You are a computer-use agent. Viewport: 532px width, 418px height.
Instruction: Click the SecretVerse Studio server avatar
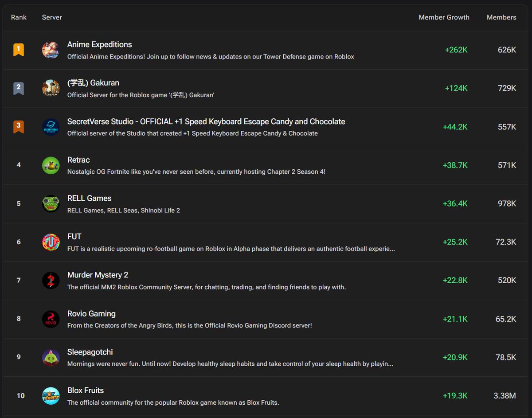click(51, 127)
